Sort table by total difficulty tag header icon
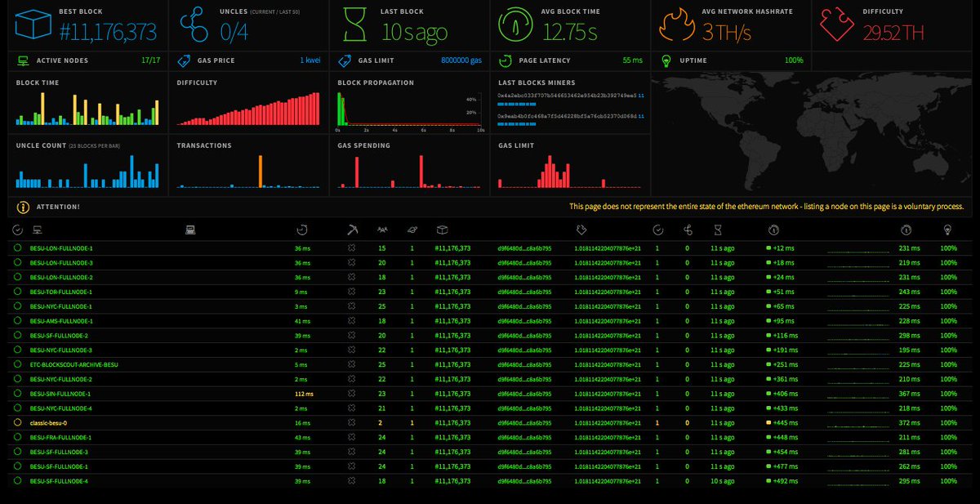This screenshot has width=980, height=504. coord(581,230)
